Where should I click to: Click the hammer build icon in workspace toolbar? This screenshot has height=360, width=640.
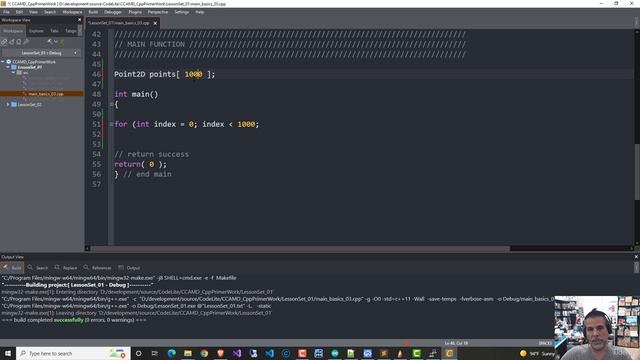(50, 42)
